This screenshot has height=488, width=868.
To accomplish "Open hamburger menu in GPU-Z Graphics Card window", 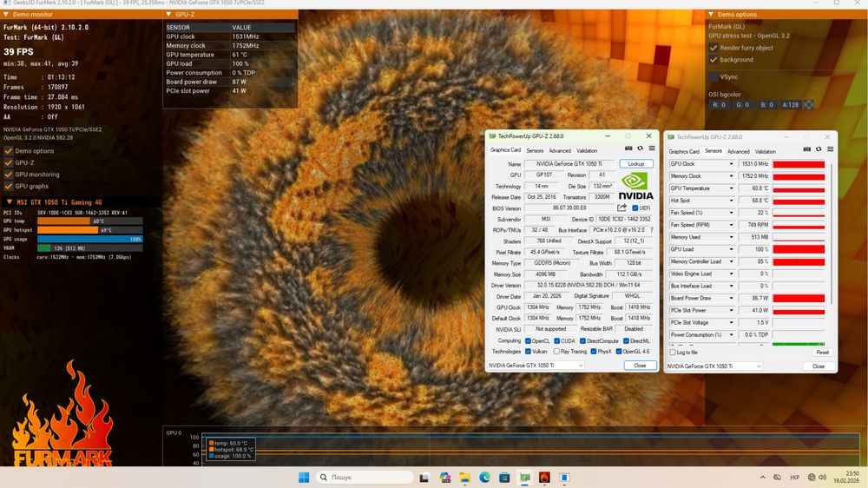I will (652, 148).
